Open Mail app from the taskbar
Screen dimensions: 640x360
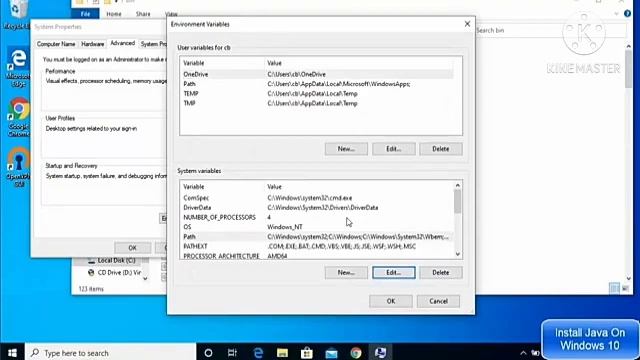click(331, 353)
